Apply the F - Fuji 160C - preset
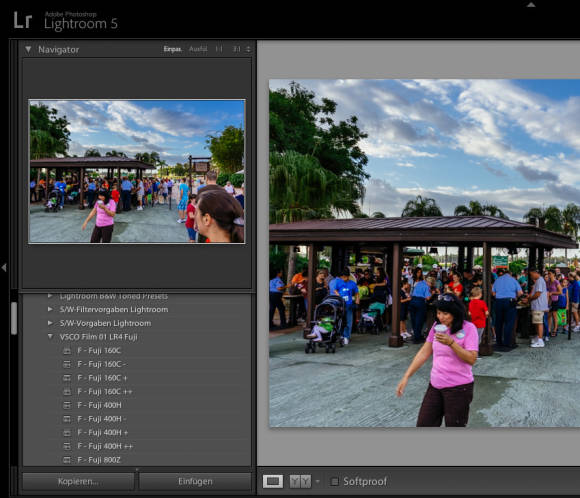The height and width of the screenshot is (498, 580). [102, 364]
